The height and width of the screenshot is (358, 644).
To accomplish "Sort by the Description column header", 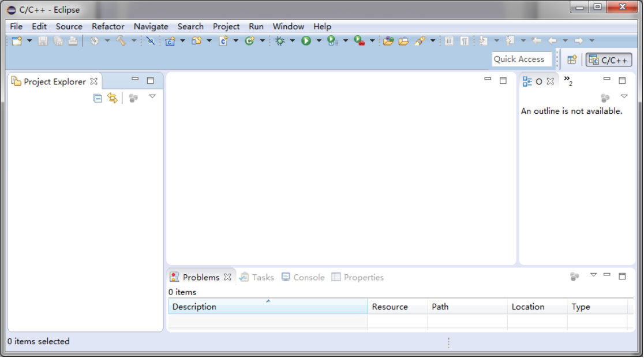I will (x=267, y=307).
